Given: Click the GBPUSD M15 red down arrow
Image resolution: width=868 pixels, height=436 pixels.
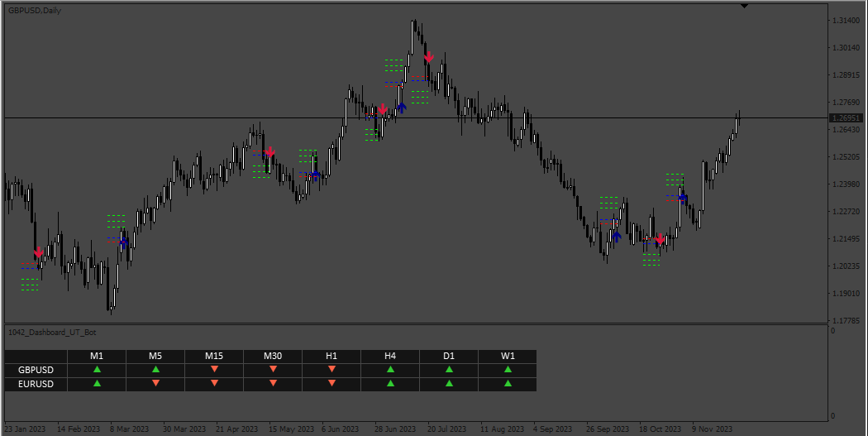Looking at the screenshot, I should [x=214, y=369].
